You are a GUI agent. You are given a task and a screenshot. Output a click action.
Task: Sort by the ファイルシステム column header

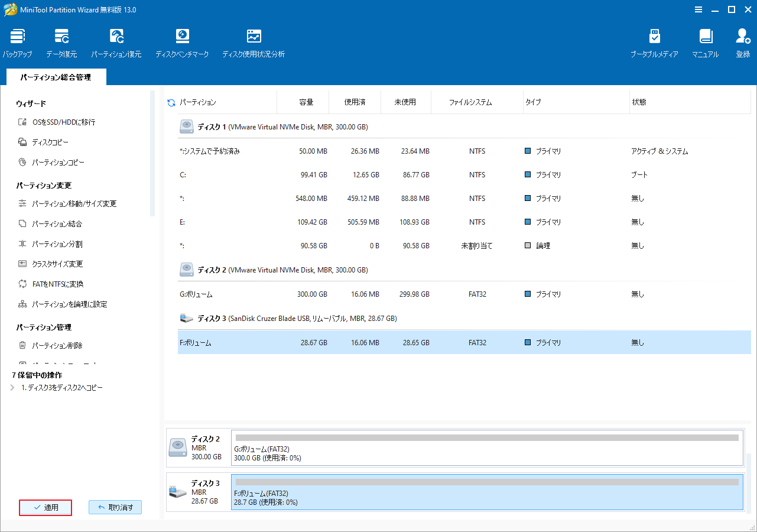470,102
